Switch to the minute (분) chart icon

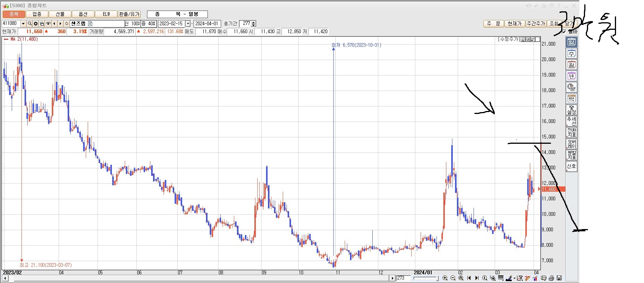[571, 88]
